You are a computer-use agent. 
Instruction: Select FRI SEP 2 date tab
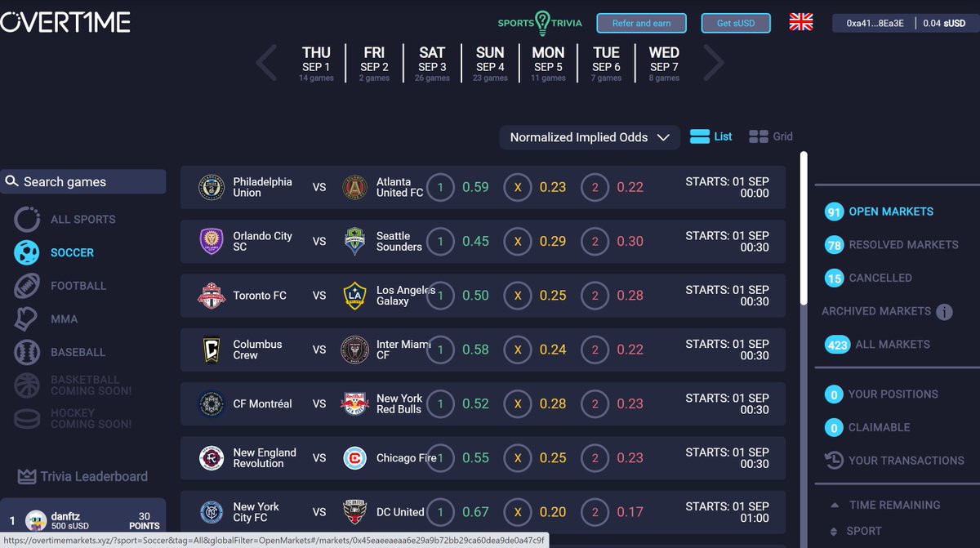pos(374,63)
